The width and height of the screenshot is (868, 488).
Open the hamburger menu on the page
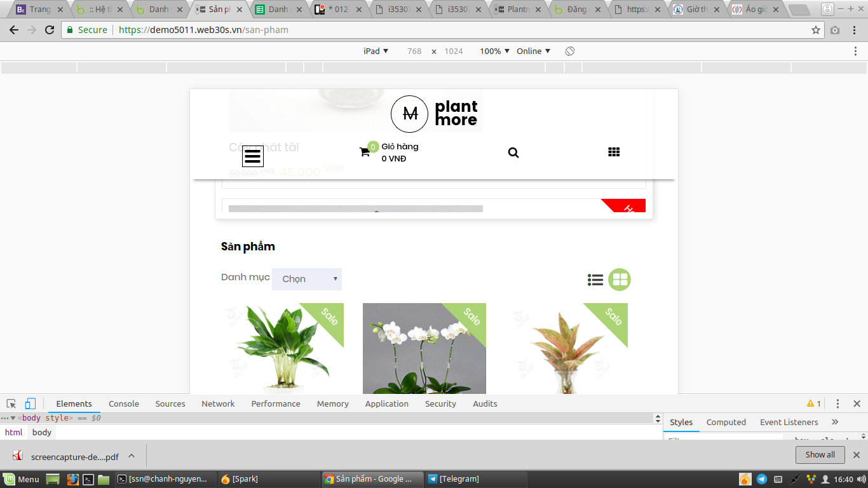[253, 156]
